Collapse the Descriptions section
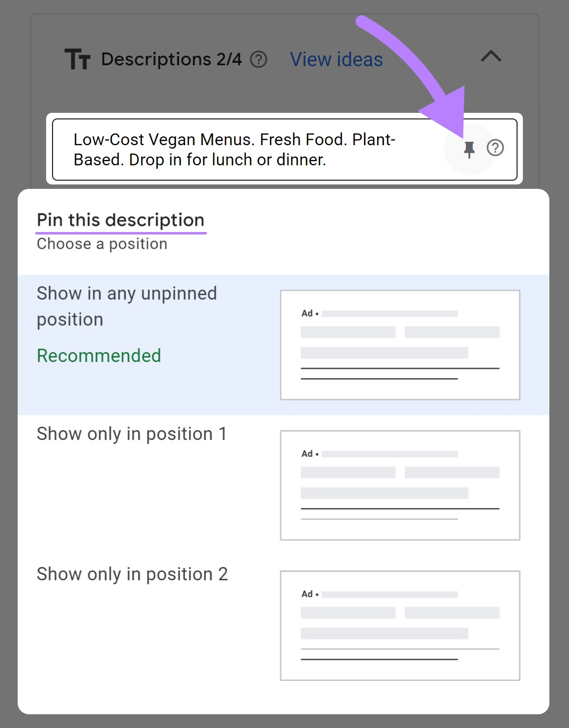This screenshot has height=728, width=569. pyautogui.click(x=491, y=57)
